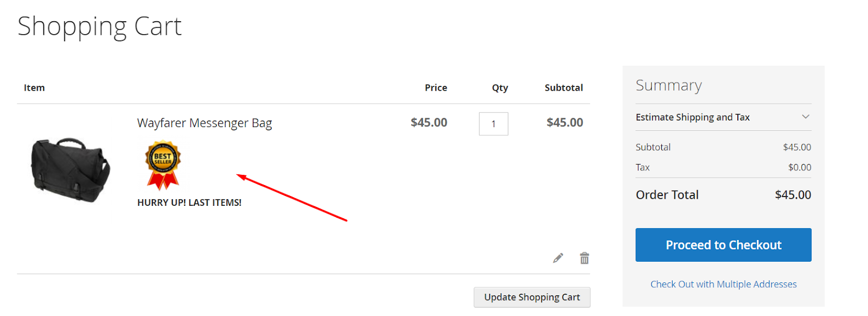Screen dimensions: 868x316
Task: Click the Summary panel heading
Action: click(x=668, y=85)
